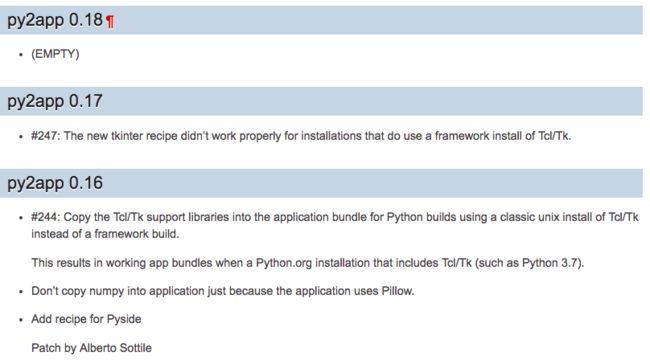The height and width of the screenshot is (364, 650).
Task: Click the Python.org installation paragraph
Action: click(308, 263)
